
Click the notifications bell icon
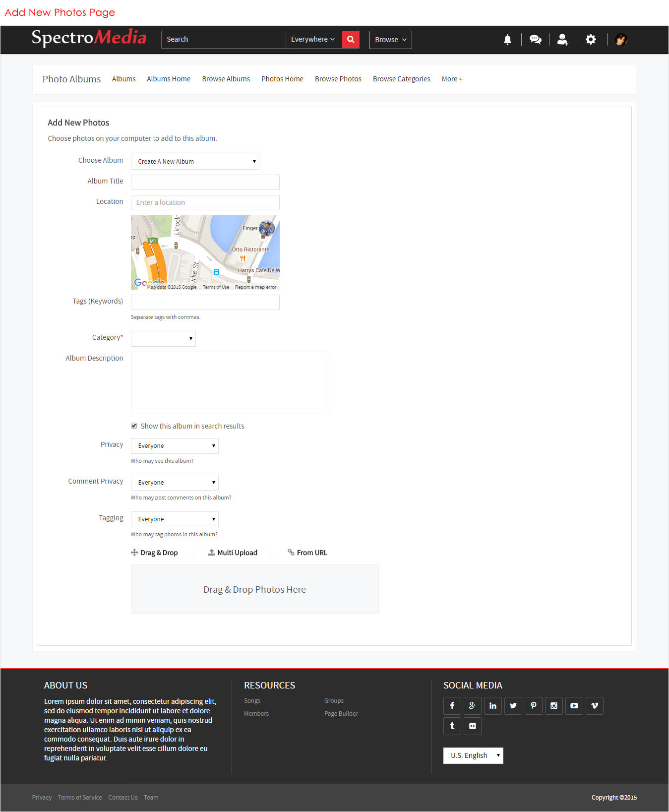point(507,40)
